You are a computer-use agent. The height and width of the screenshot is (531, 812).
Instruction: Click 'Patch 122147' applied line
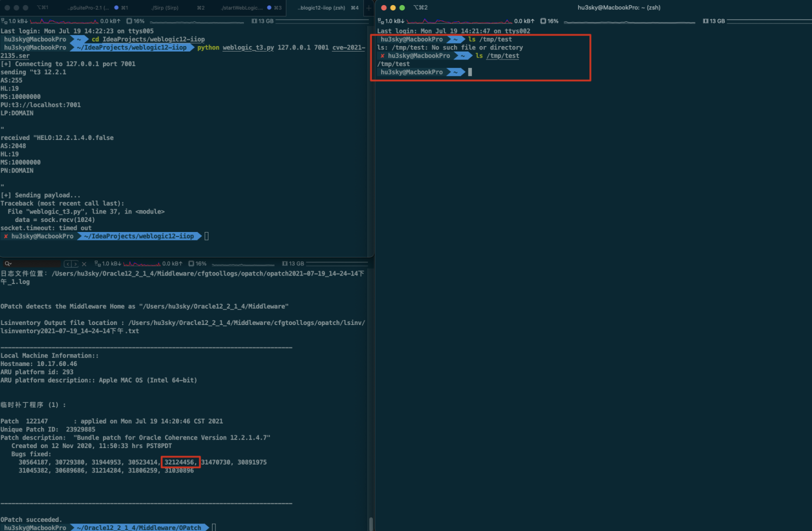pos(111,421)
